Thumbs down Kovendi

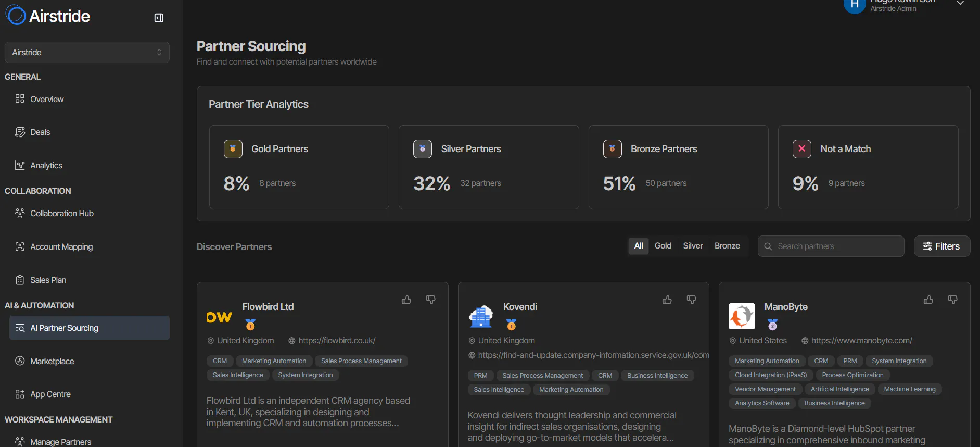click(692, 300)
